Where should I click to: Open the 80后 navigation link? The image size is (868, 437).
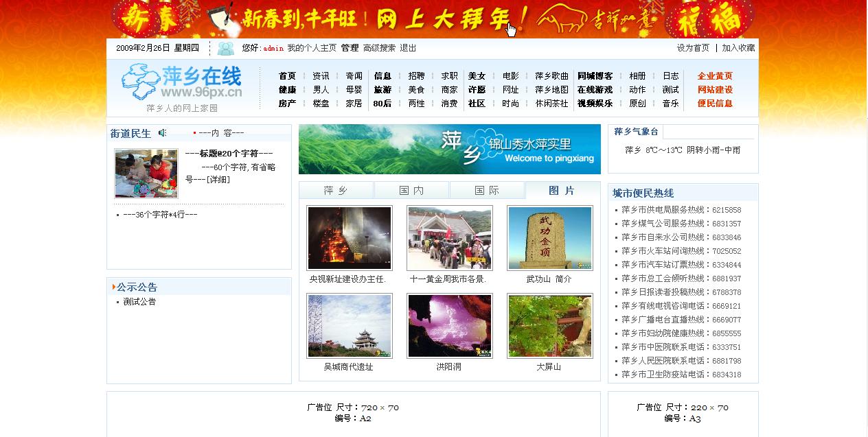[x=382, y=104]
